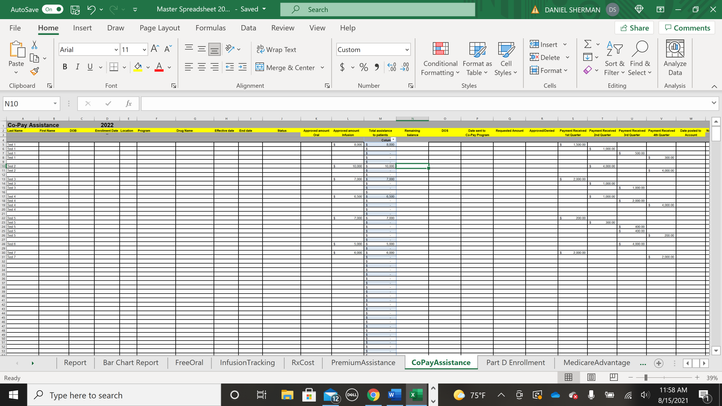Open the File menu

[15, 28]
